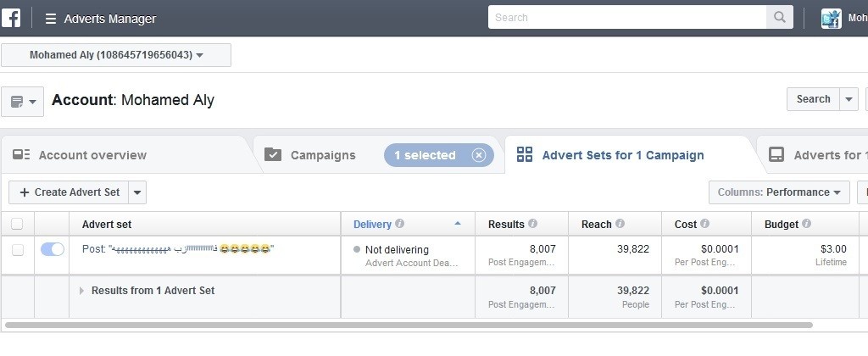Open the Mohamed Aly account dropdown
This screenshot has width=868, height=356.
[116, 55]
